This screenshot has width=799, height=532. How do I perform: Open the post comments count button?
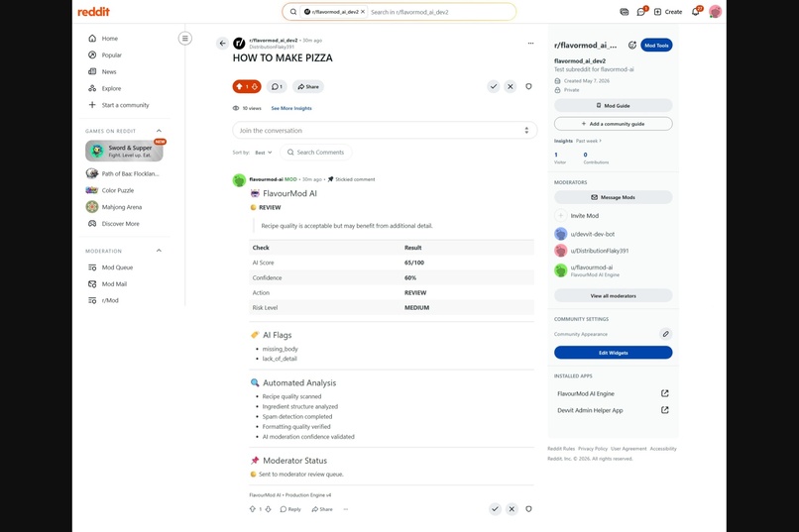tap(277, 86)
